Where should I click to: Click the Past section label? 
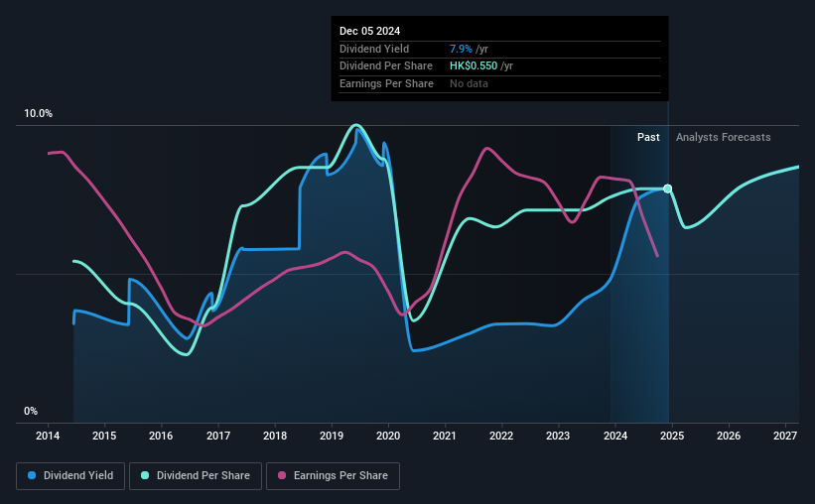(x=648, y=137)
